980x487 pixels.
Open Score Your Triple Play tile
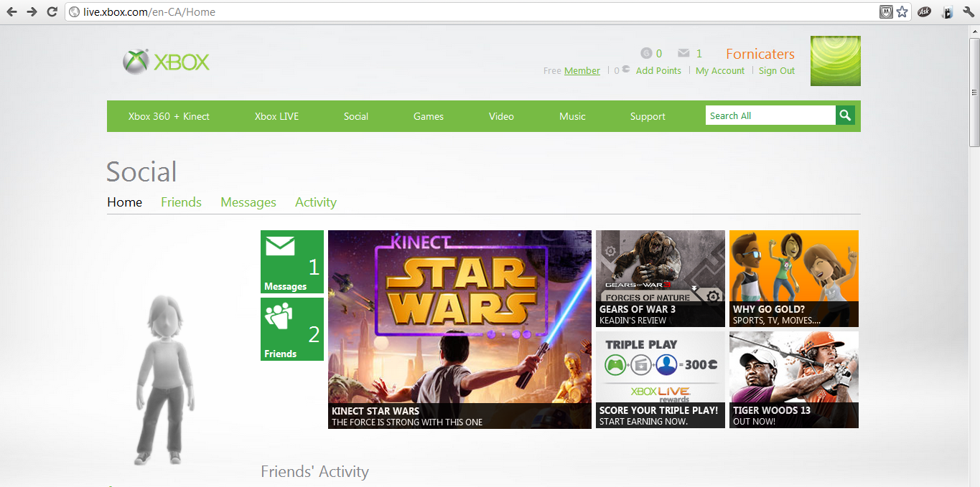pos(661,379)
